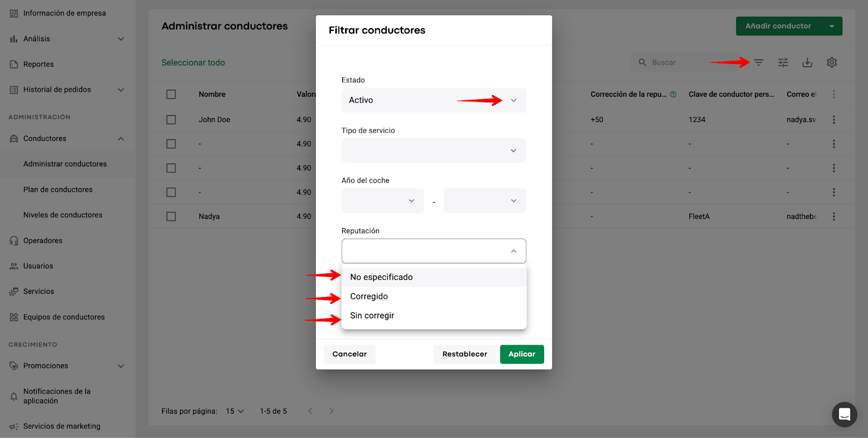
Task: Open table settings gear icon
Action: [x=832, y=63]
